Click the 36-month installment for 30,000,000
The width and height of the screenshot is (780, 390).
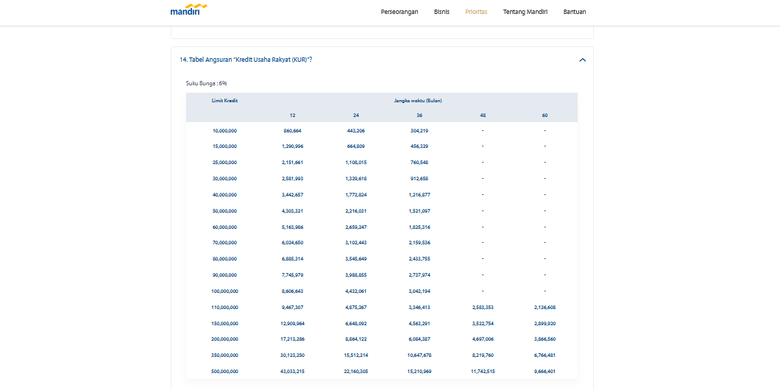pos(420,178)
